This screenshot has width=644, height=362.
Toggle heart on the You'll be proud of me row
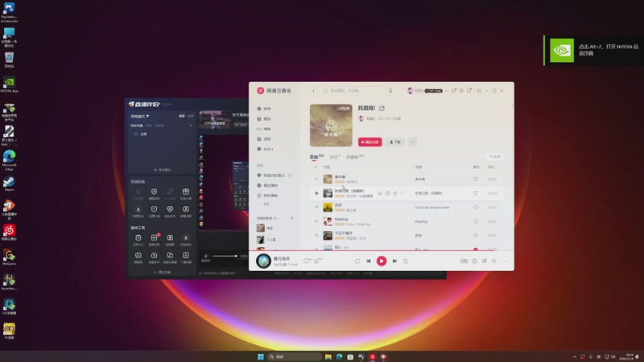[476, 208]
